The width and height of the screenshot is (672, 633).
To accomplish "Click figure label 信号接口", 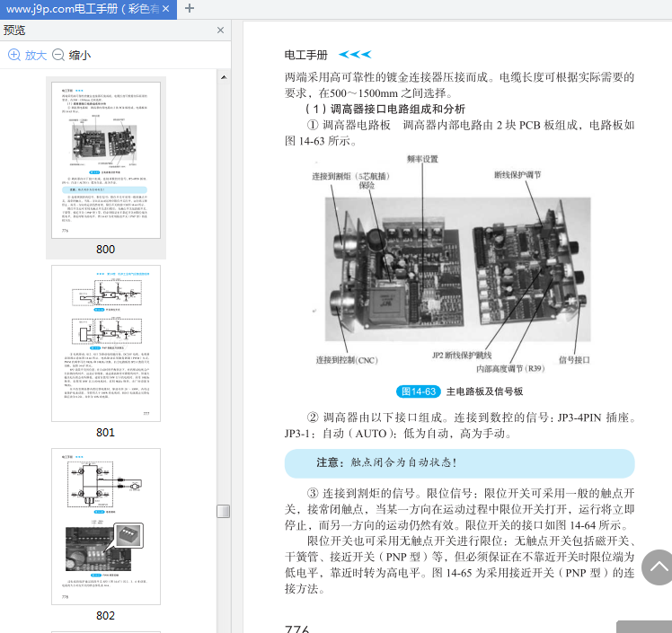I will pyautogui.click(x=574, y=360).
